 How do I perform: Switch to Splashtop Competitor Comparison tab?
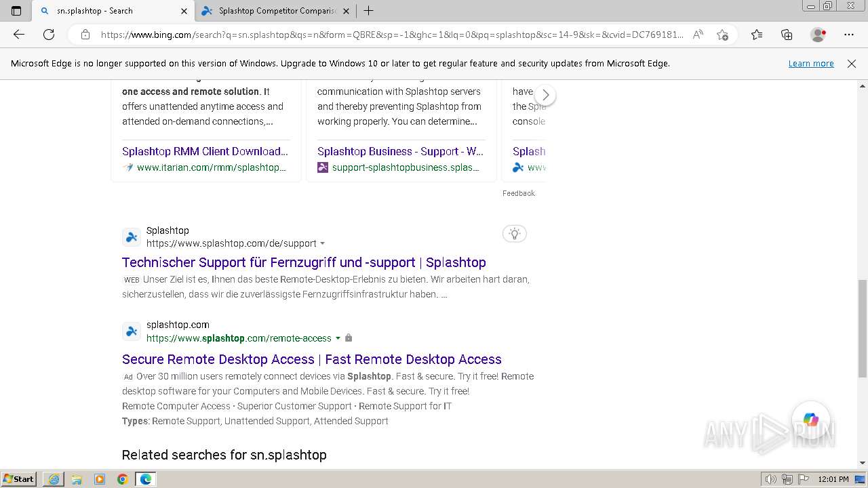click(275, 11)
